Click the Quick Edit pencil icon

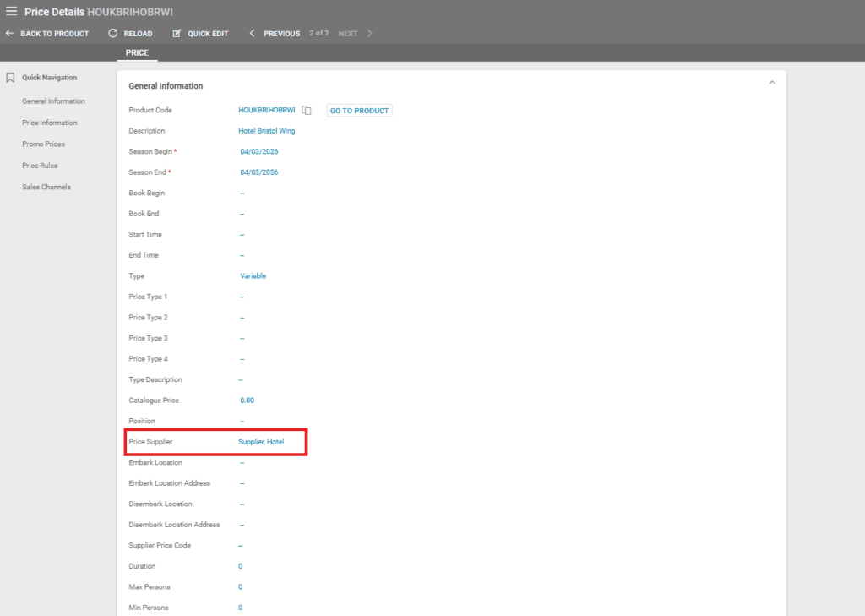point(177,34)
